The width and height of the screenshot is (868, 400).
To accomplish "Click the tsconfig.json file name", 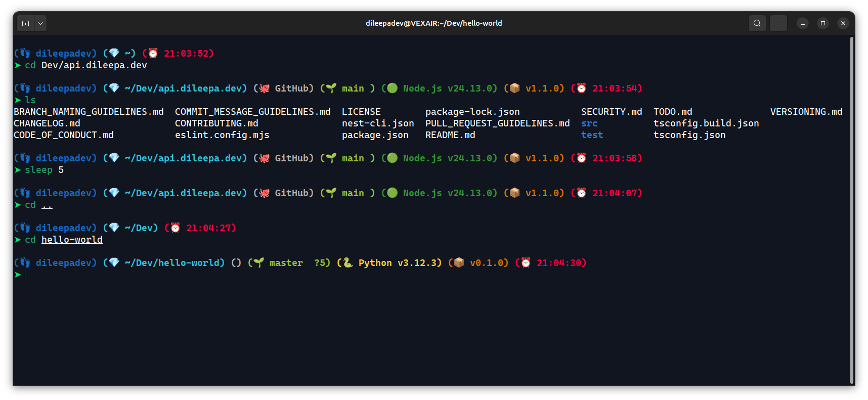I will coord(689,135).
